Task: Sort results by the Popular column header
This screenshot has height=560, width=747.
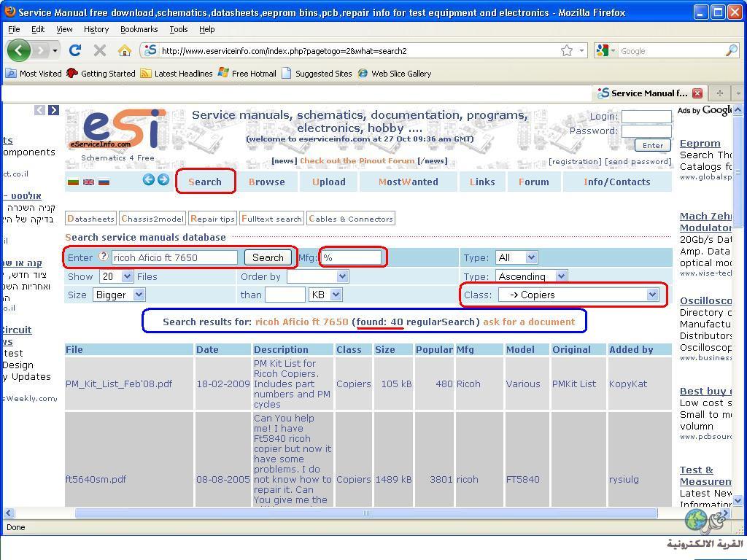Action: [434, 349]
